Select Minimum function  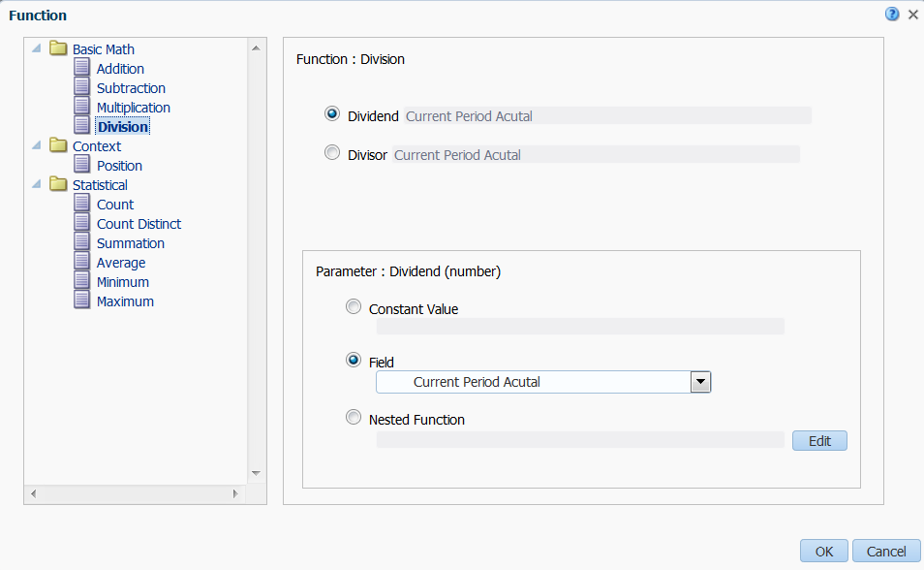(x=123, y=283)
